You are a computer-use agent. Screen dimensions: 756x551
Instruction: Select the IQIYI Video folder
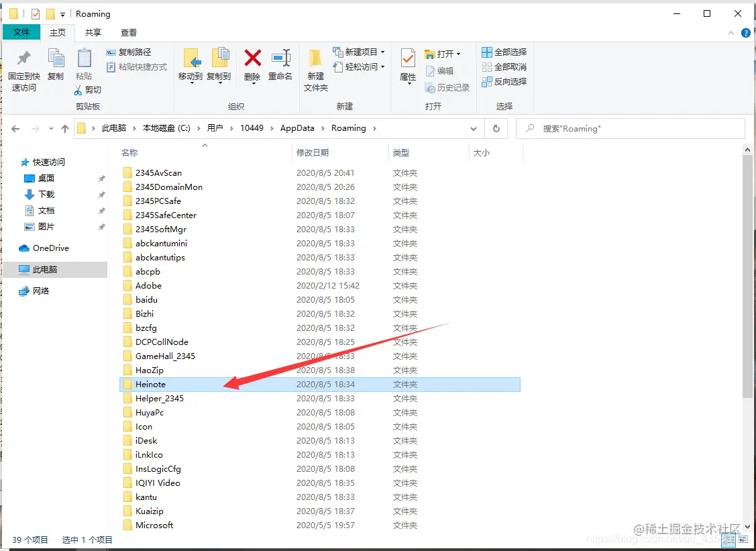coord(320,483)
